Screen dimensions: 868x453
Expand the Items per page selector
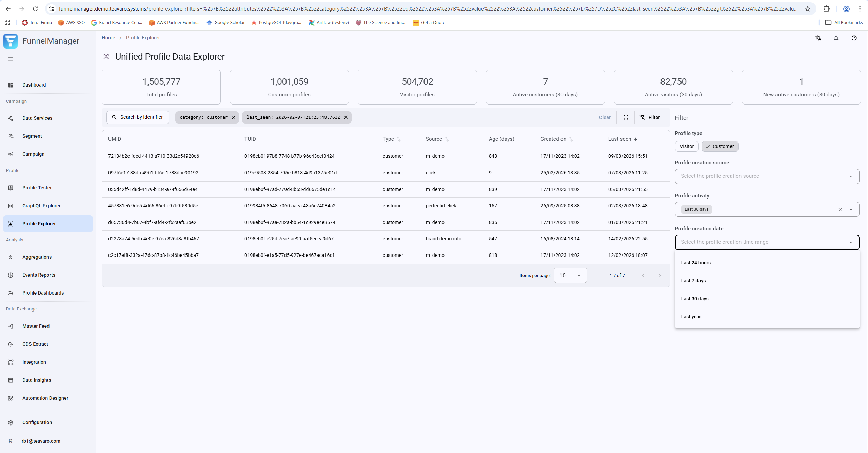570,276
